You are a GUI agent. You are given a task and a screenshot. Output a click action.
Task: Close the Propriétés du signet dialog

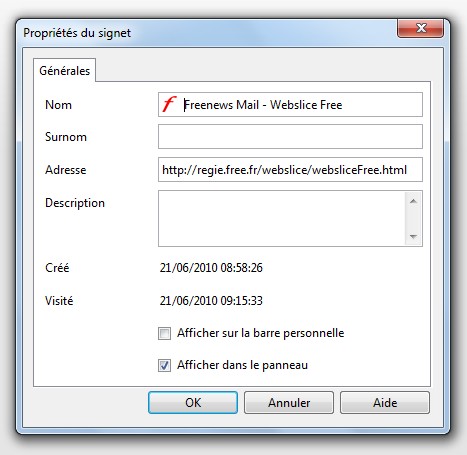click(x=420, y=28)
